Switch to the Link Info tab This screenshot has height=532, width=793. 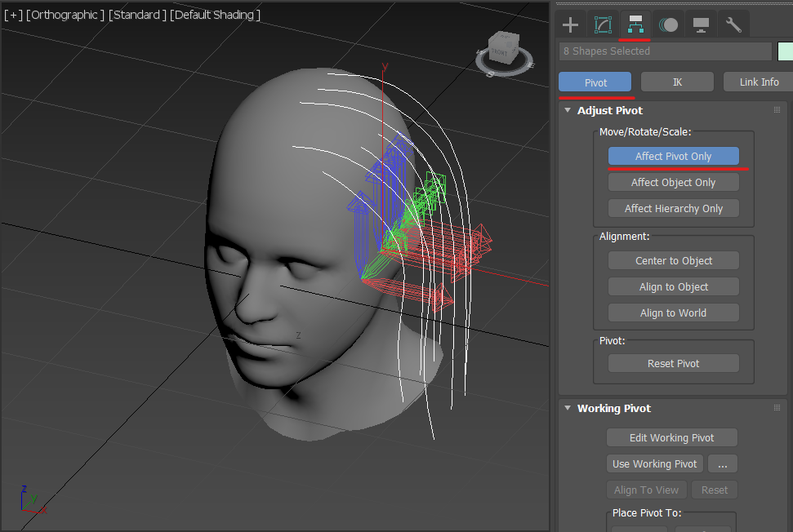759,82
